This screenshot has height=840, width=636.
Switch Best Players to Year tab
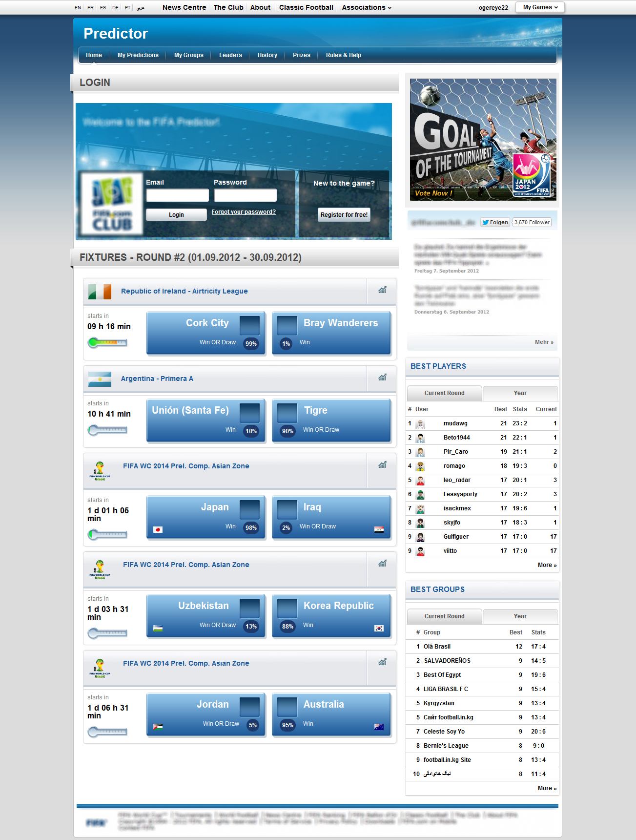click(x=520, y=393)
